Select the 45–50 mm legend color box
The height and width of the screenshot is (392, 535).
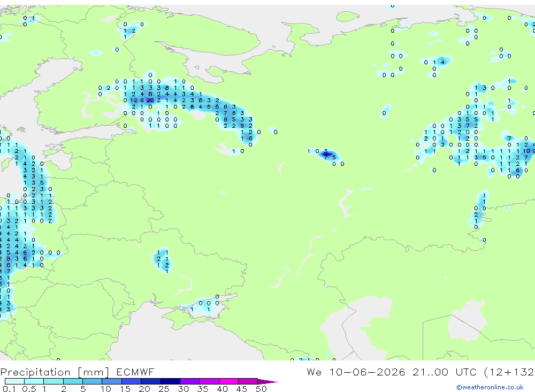pos(248,381)
